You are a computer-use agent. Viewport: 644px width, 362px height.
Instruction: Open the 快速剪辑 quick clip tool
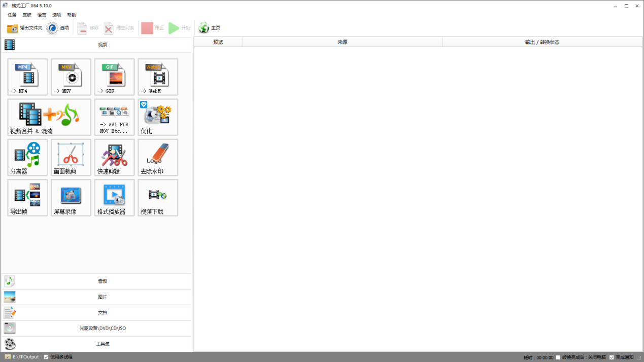click(x=114, y=158)
